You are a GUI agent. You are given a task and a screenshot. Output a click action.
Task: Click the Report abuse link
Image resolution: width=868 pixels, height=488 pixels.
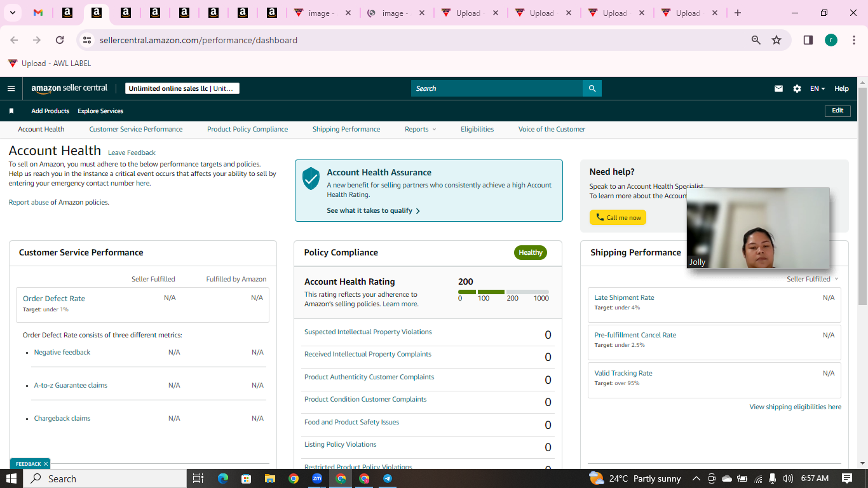pos(29,202)
